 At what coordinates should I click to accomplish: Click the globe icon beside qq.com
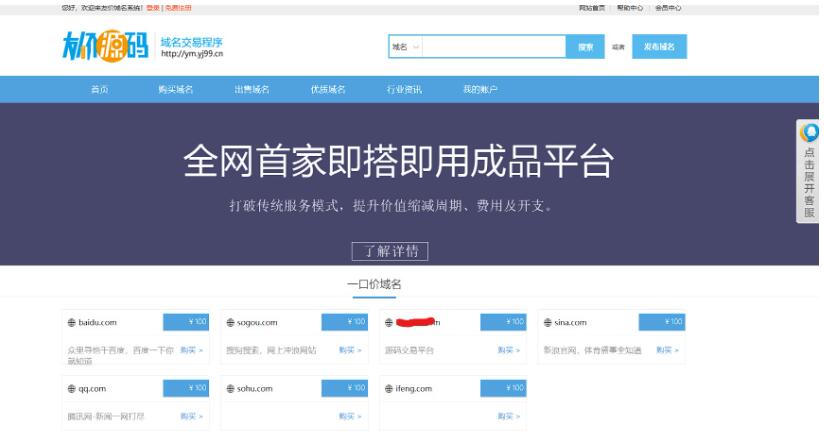[71, 389]
